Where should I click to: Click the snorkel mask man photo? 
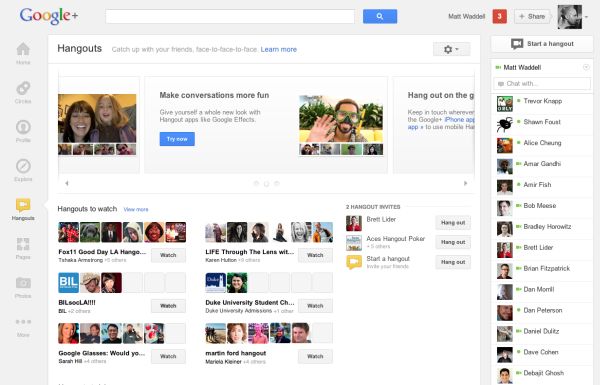(341, 119)
